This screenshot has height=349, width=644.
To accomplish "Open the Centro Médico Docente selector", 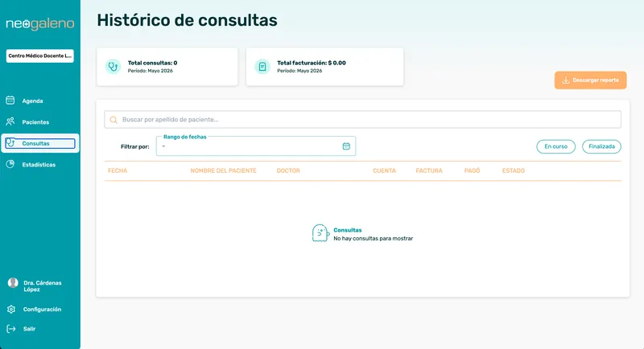I will tap(39, 55).
